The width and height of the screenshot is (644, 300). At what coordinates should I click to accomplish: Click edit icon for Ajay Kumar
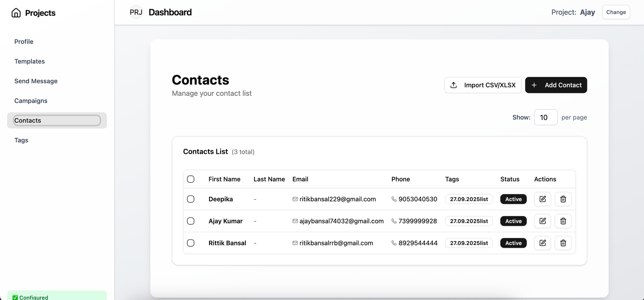(x=542, y=221)
